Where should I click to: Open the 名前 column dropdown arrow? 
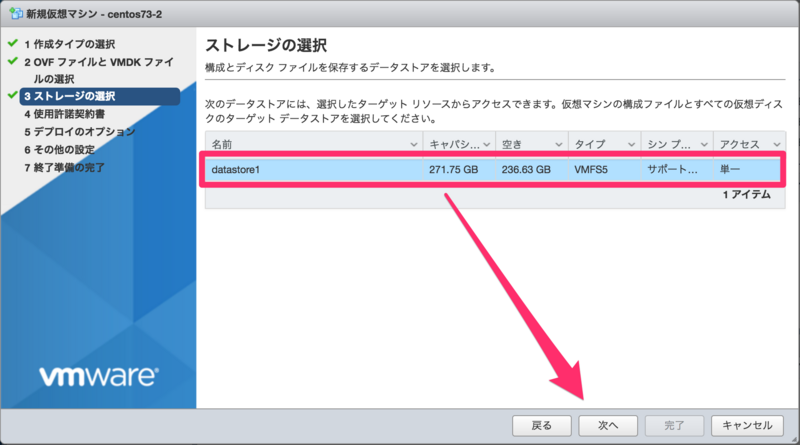(414, 145)
